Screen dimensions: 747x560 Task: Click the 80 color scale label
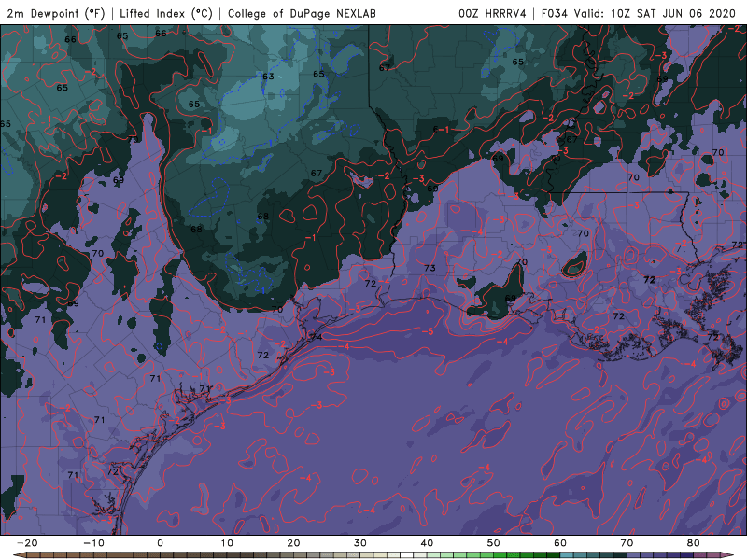[x=694, y=543]
